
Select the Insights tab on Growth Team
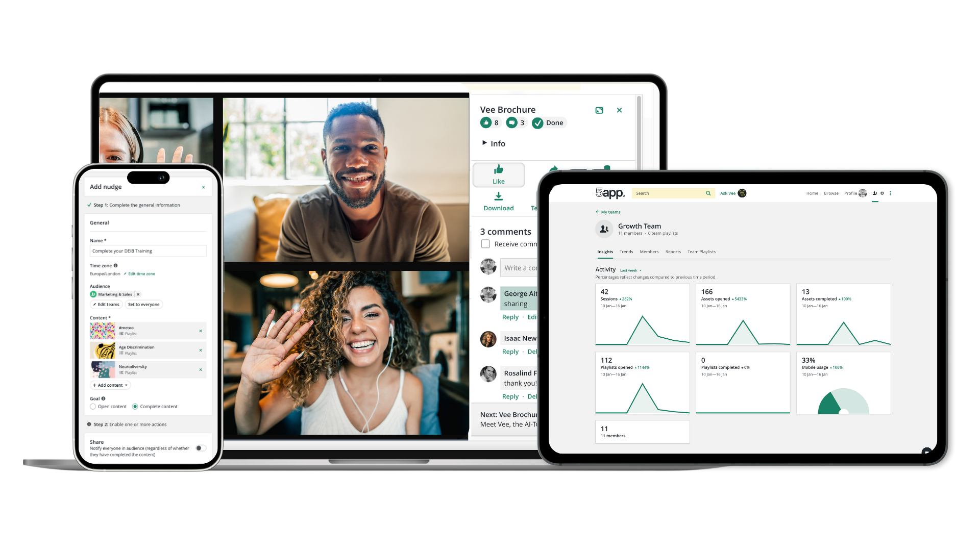[604, 251]
